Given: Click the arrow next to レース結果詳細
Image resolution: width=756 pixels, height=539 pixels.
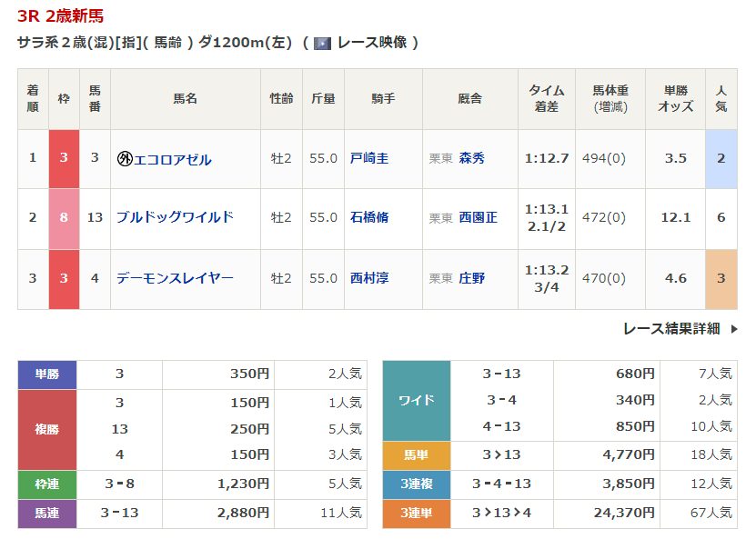Looking at the screenshot, I should tap(734, 329).
